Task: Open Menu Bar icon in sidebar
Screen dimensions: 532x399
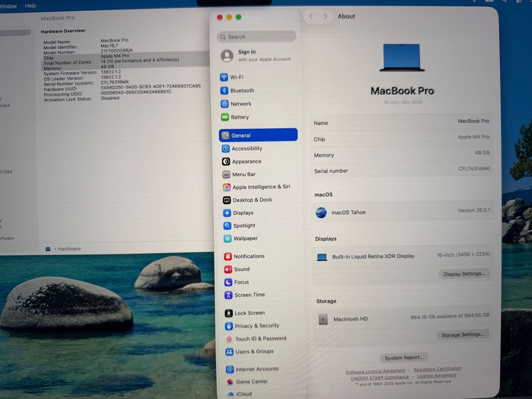Action: (x=226, y=174)
